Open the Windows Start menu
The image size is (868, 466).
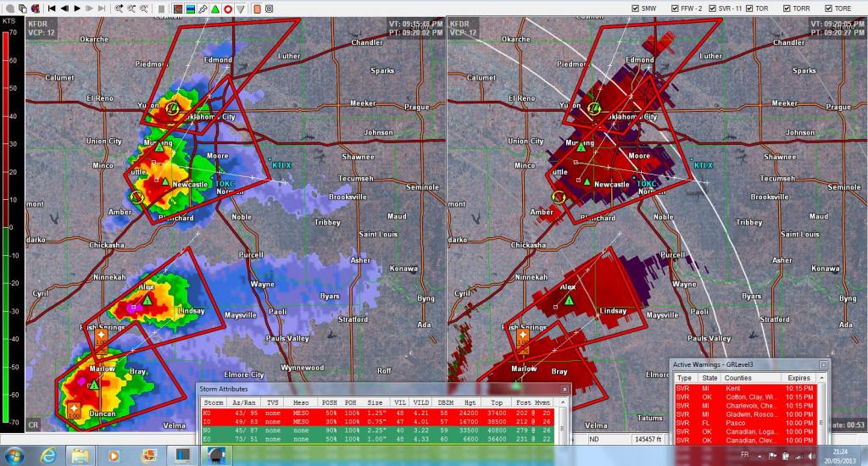[x=14, y=456]
